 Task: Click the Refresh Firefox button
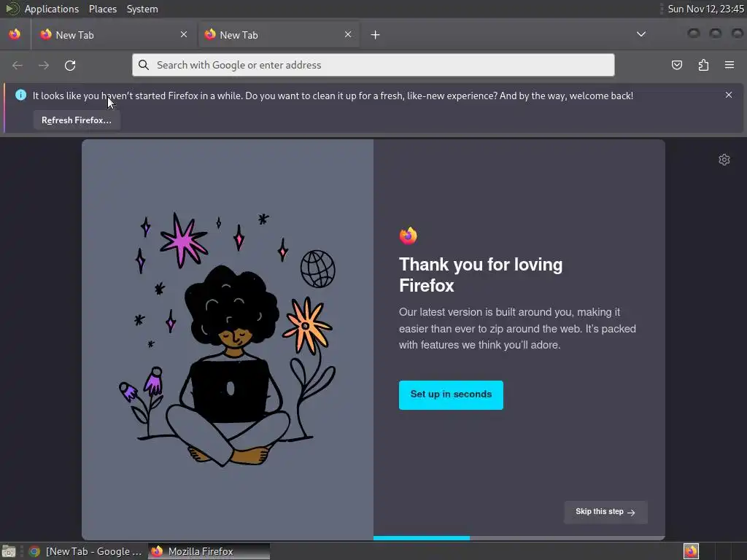click(x=76, y=120)
